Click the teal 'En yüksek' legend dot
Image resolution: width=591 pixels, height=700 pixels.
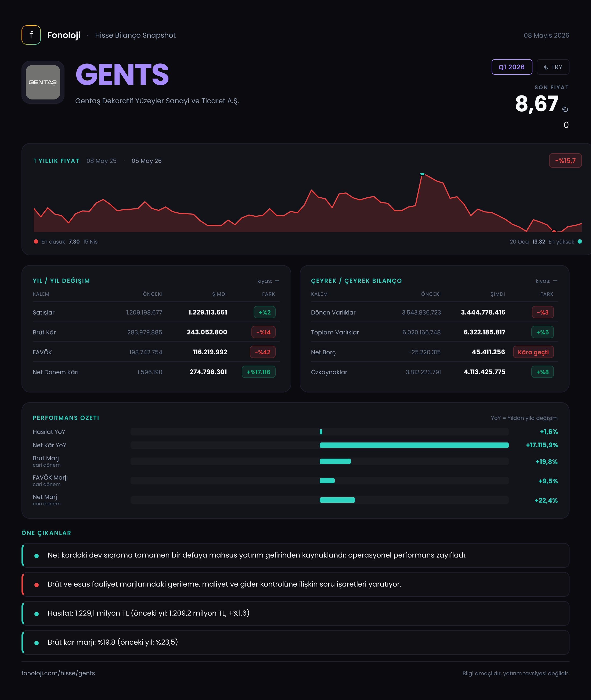click(580, 241)
